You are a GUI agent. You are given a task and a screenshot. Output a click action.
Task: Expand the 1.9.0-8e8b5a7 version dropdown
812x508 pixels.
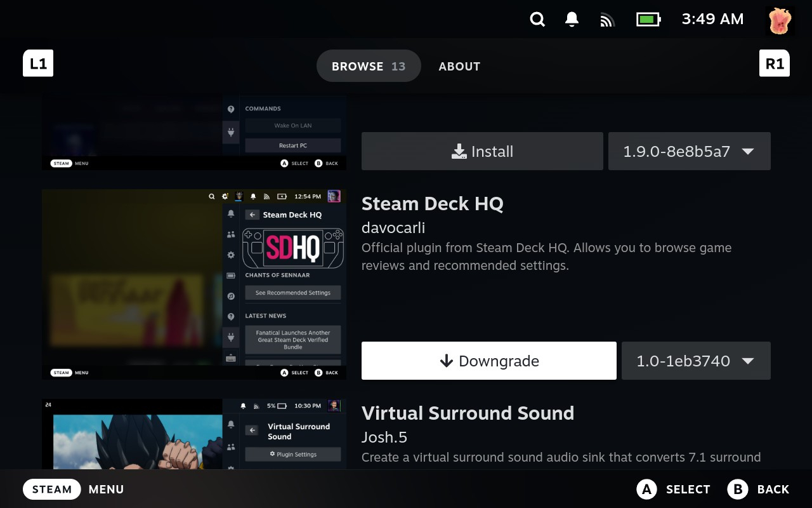689,151
